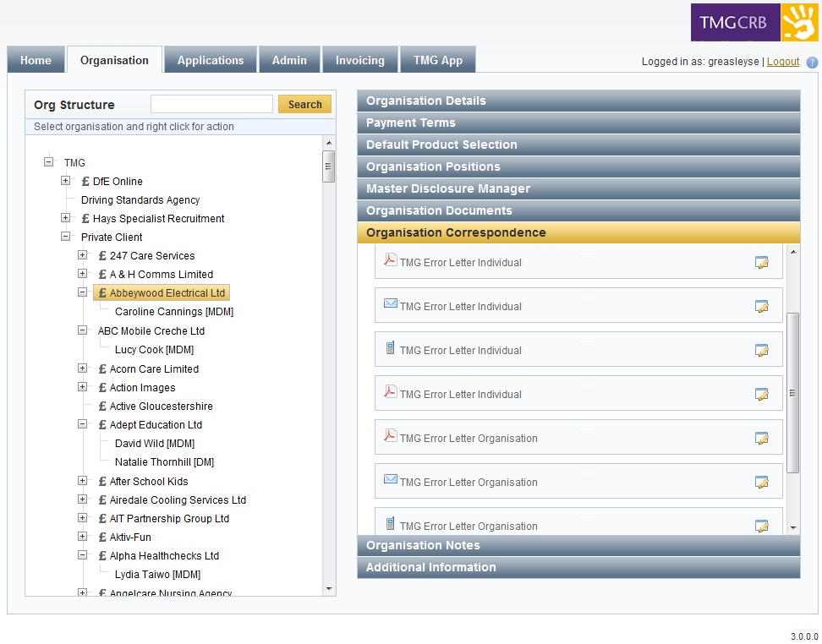Click pound icon beside Active Gloucestershire
This screenshot has height=644, width=822.
point(102,407)
